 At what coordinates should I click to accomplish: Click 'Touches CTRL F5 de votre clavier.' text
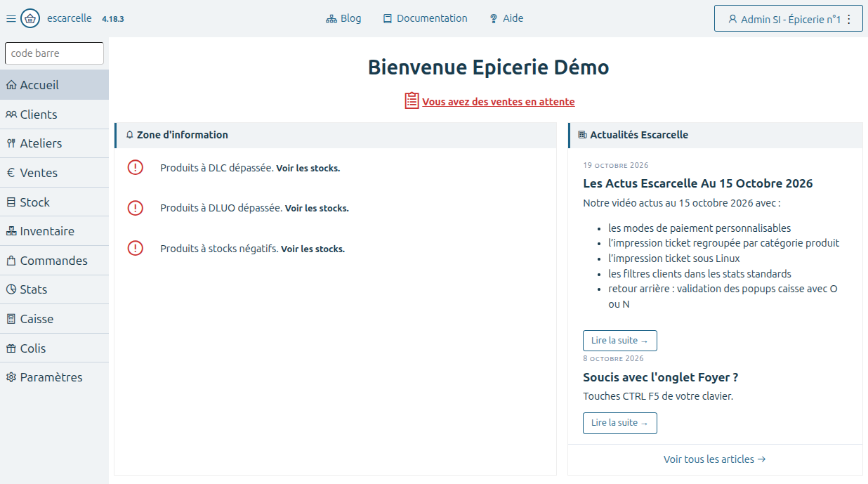click(x=658, y=396)
